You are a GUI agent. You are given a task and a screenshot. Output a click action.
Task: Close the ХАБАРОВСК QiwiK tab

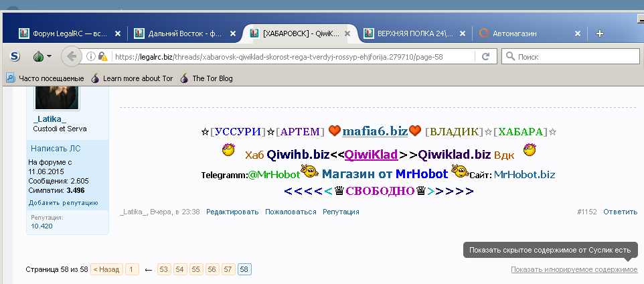[x=347, y=33]
